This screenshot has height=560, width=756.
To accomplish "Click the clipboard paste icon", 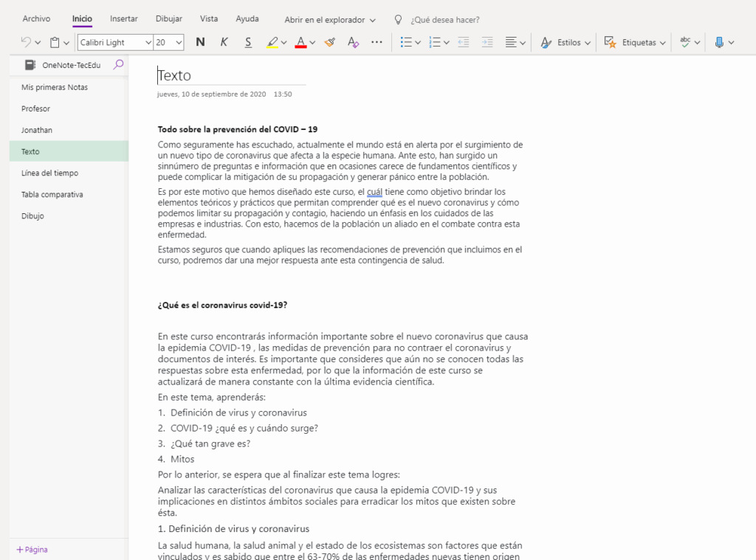I will click(x=55, y=43).
